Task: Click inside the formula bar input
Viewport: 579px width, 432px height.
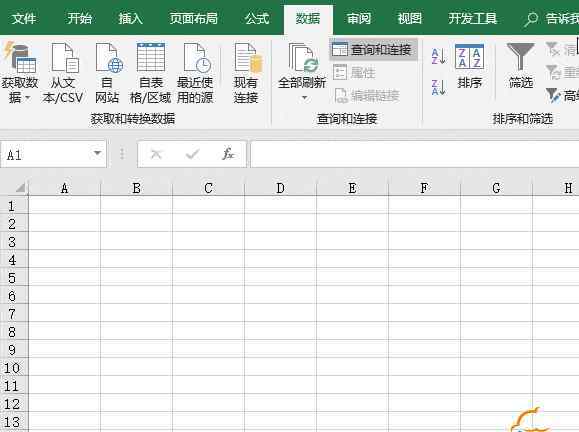Action: [x=415, y=154]
